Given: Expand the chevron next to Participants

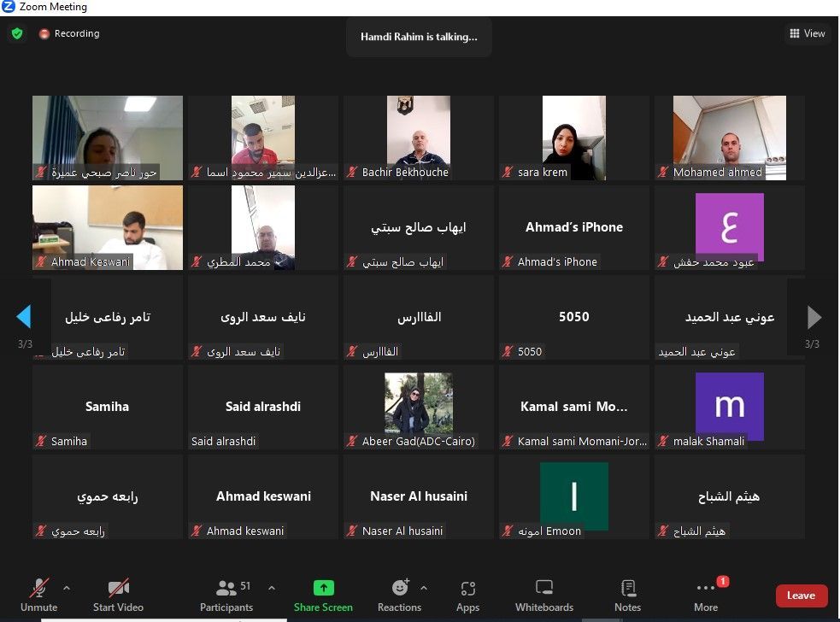Looking at the screenshot, I should (x=272, y=588).
